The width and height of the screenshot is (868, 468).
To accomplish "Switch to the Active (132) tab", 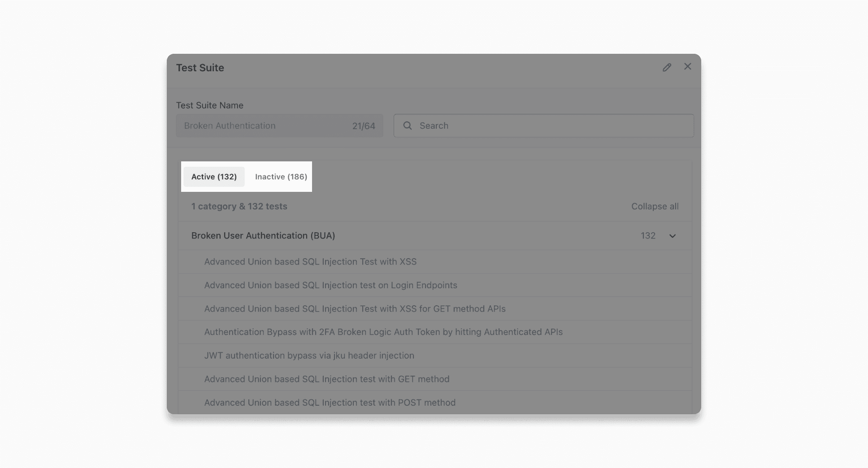I will click(214, 177).
